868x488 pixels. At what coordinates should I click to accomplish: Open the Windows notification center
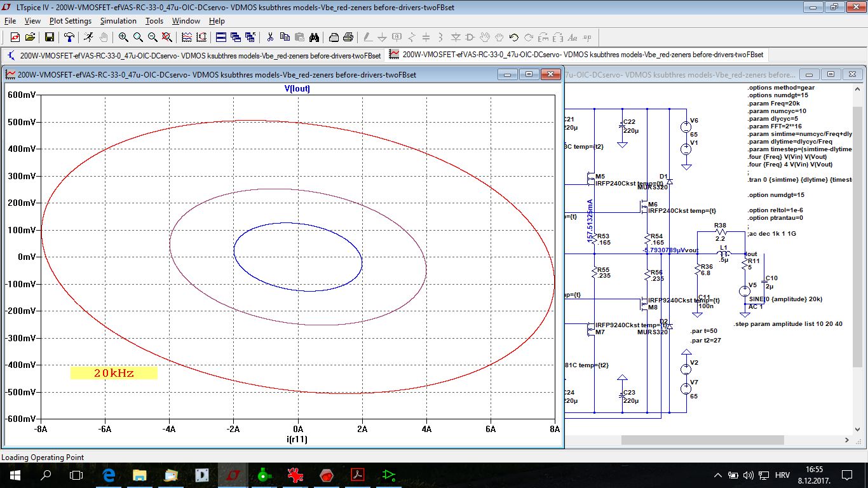tap(847, 475)
